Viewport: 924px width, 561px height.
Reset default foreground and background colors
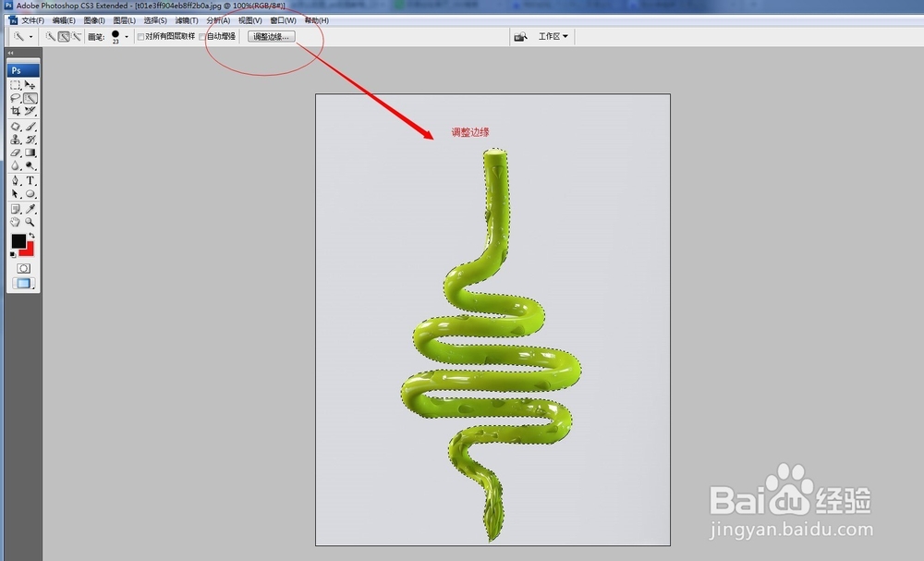tap(13, 254)
